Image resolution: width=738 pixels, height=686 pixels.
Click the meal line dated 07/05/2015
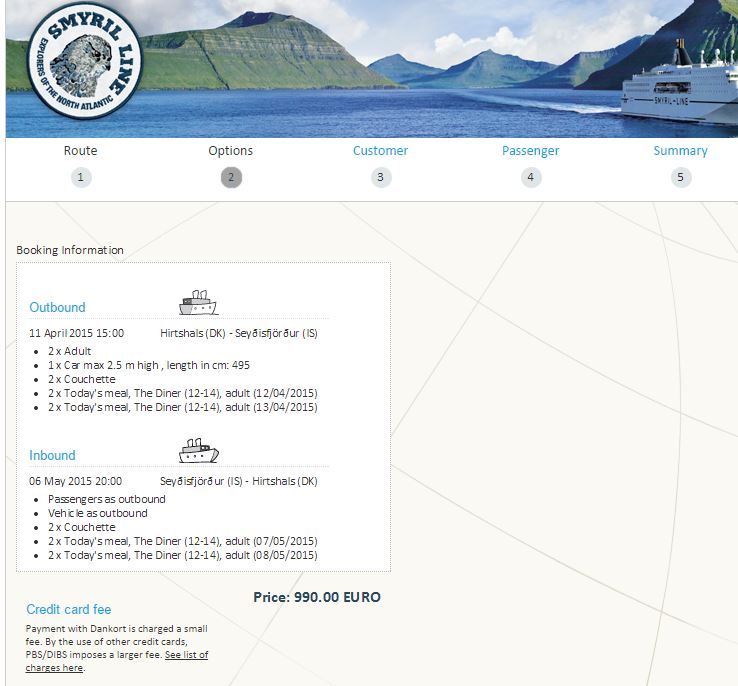click(183, 542)
